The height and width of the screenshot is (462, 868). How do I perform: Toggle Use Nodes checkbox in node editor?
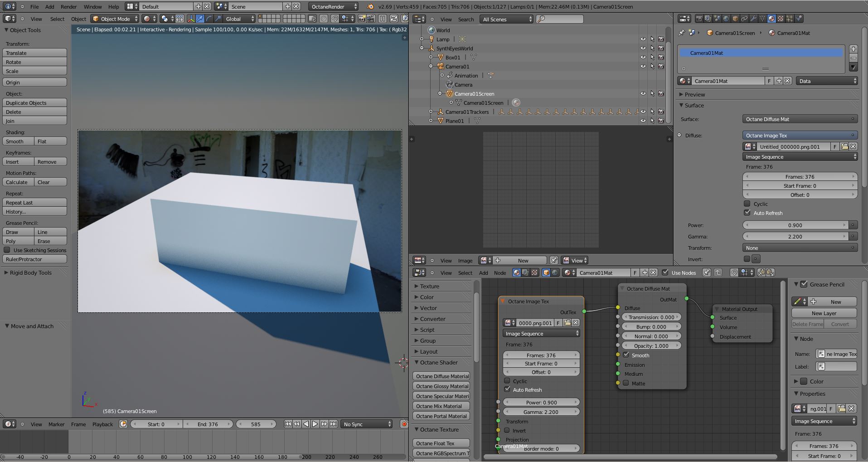665,272
